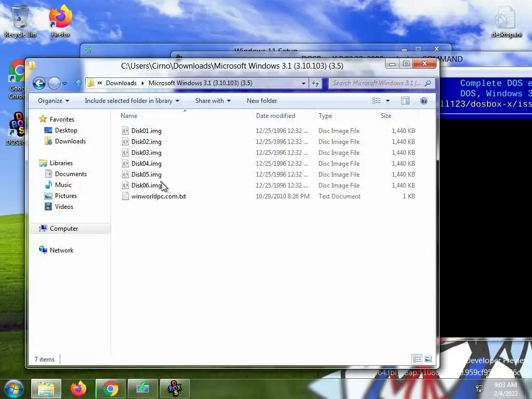Select Disk04.img file icon
This screenshot has height=399, width=532.
point(125,164)
